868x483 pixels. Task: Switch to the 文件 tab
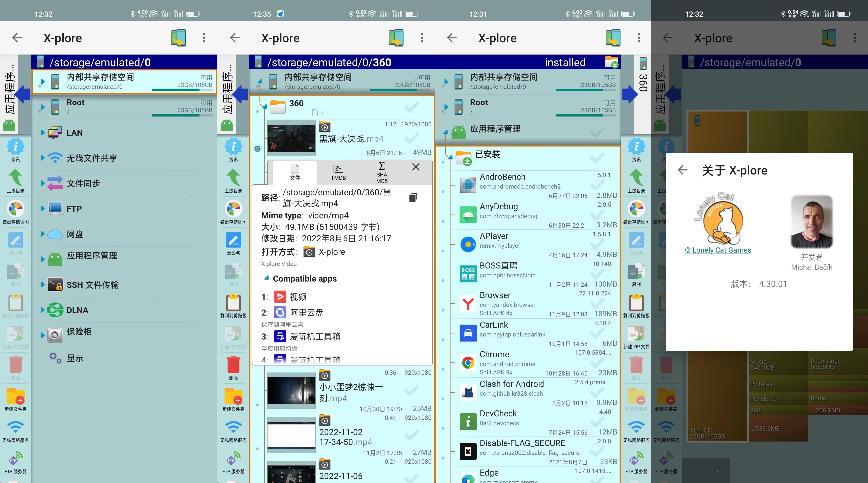[x=295, y=172]
